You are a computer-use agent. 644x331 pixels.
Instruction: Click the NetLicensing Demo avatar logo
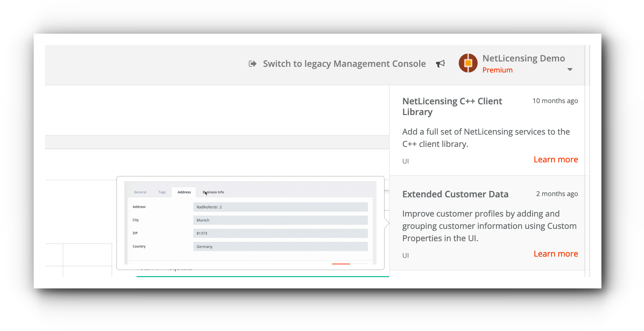click(468, 63)
